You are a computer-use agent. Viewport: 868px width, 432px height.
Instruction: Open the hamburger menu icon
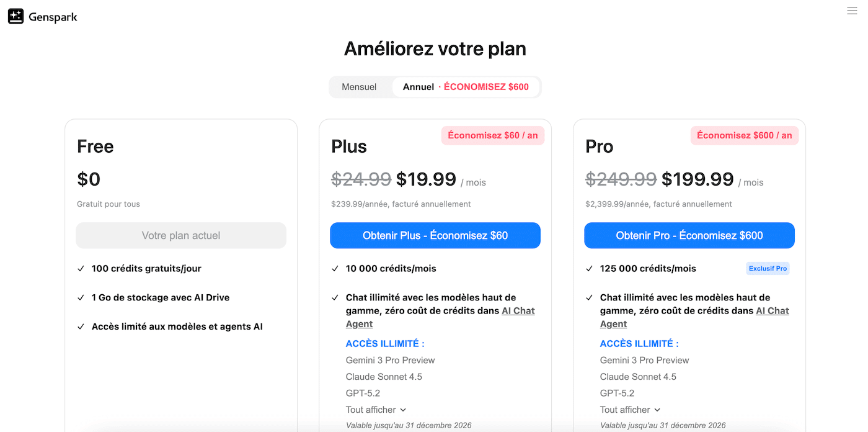[852, 11]
